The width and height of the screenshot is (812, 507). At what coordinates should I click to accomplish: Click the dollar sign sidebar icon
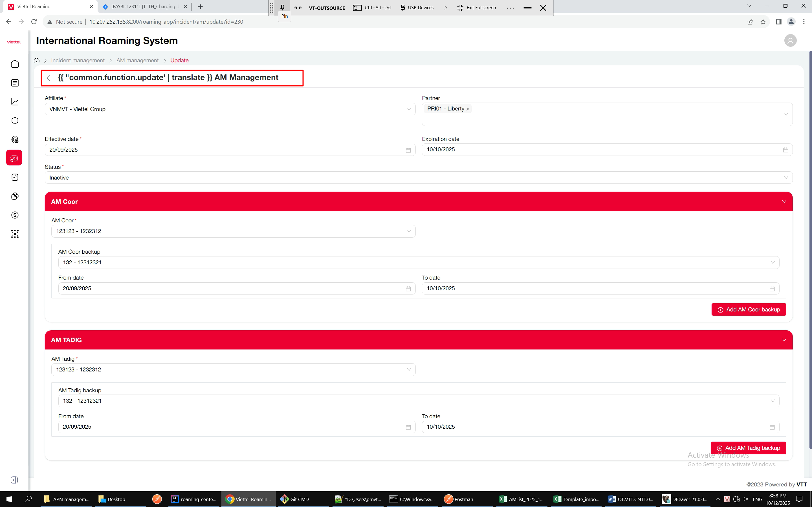[x=15, y=215]
